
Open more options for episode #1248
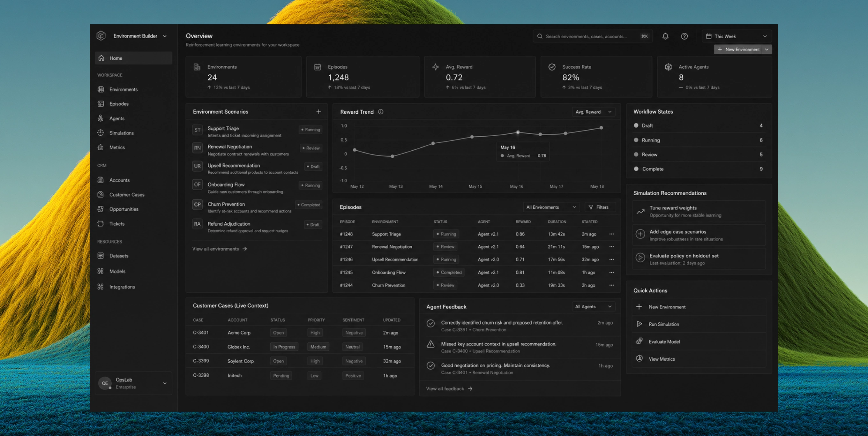click(611, 234)
